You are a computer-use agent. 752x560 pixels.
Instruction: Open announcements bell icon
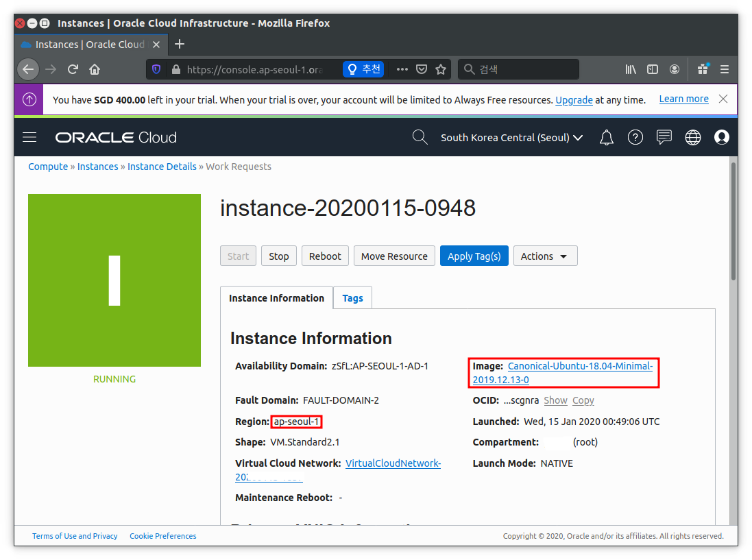606,138
